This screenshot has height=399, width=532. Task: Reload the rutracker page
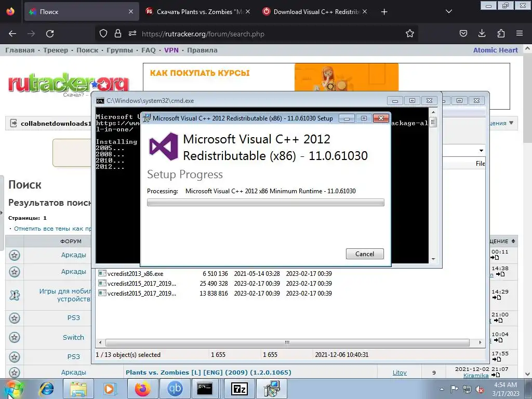coord(50,34)
